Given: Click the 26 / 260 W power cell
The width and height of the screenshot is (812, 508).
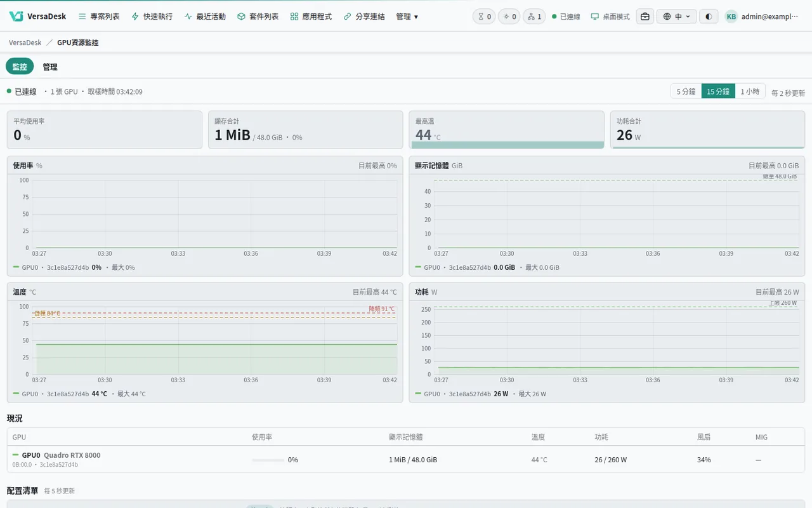Looking at the screenshot, I should (x=611, y=460).
